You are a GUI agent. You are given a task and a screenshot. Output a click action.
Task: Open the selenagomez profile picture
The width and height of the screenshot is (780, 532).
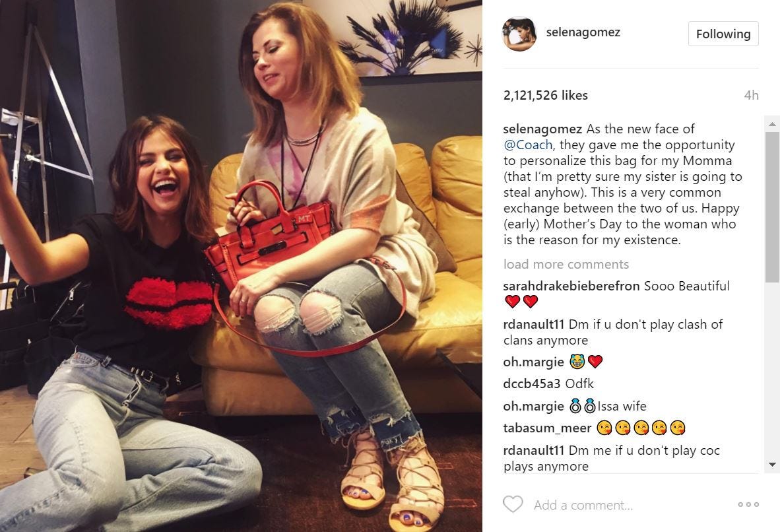point(519,34)
